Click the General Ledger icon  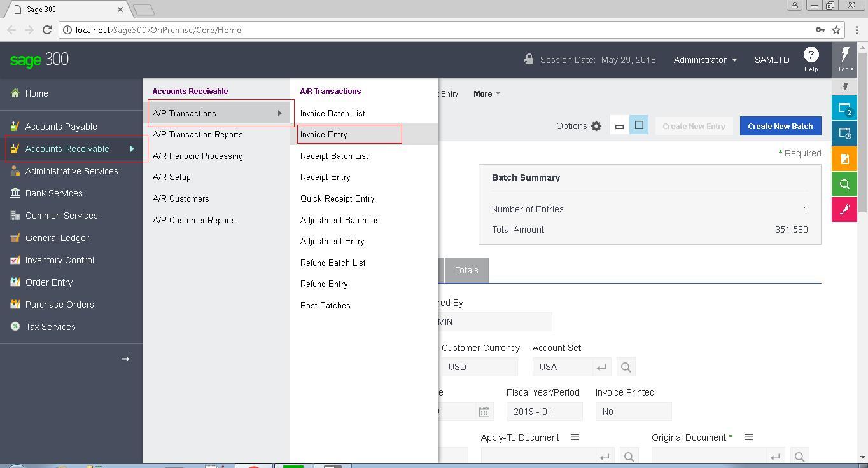pyautogui.click(x=15, y=238)
